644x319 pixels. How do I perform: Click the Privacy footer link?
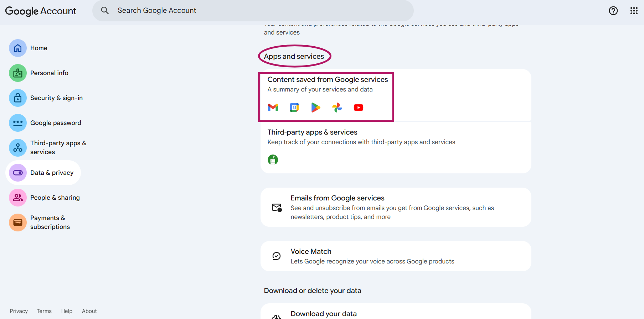coord(19,311)
